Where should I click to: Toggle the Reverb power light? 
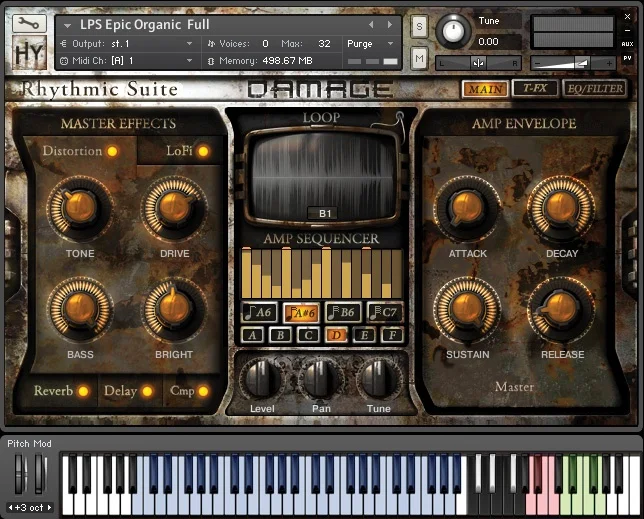83,391
